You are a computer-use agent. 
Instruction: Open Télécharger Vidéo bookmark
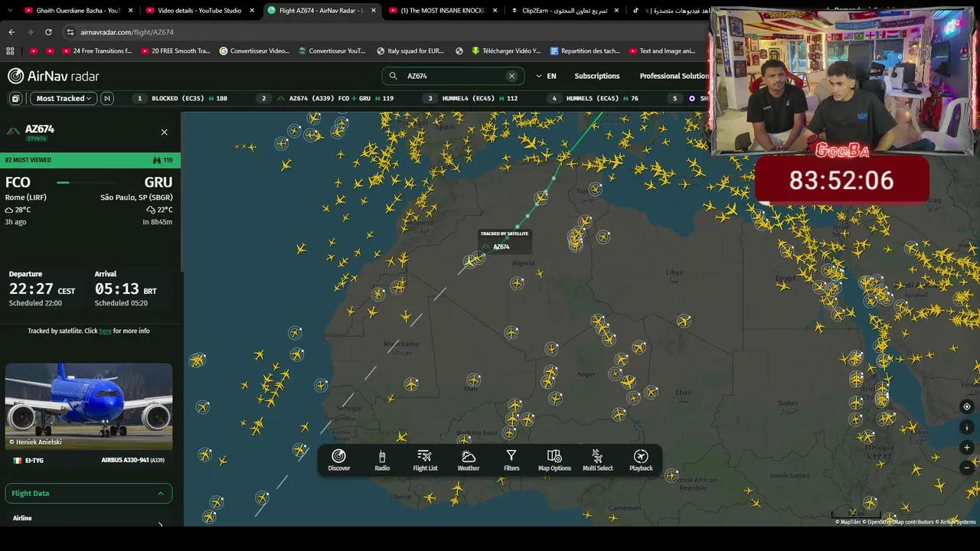pyautogui.click(x=506, y=51)
